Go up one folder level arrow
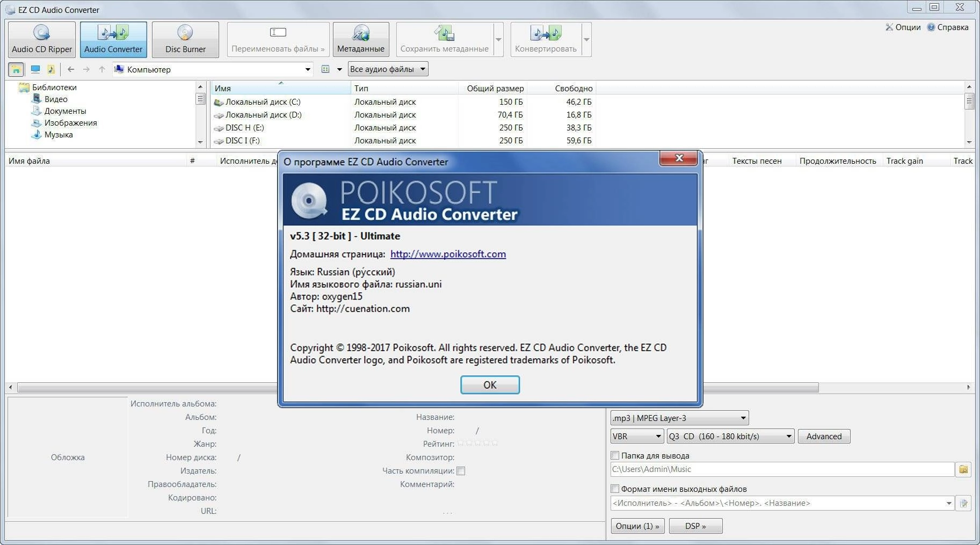This screenshot has height=545, width=980. click(102, 69)
